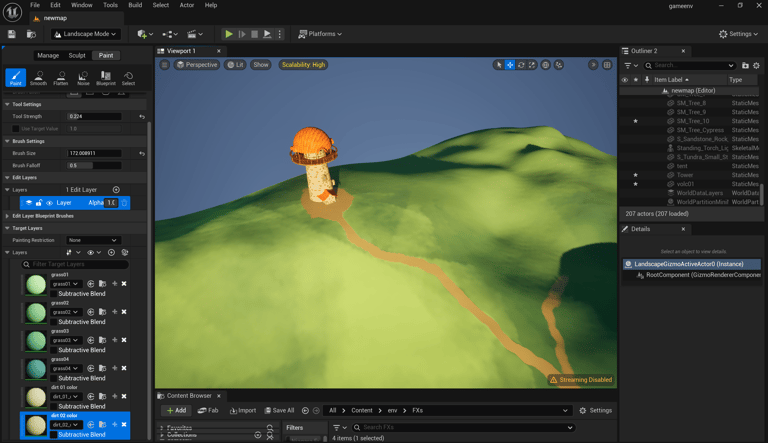Open the viewport hamburger options menu
This screenshot has height=443, width=768.
point(165,65)
